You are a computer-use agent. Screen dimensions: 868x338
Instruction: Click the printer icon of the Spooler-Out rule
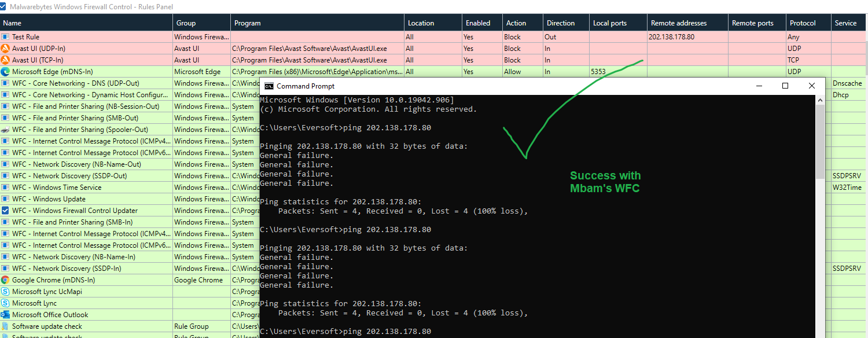5,130
